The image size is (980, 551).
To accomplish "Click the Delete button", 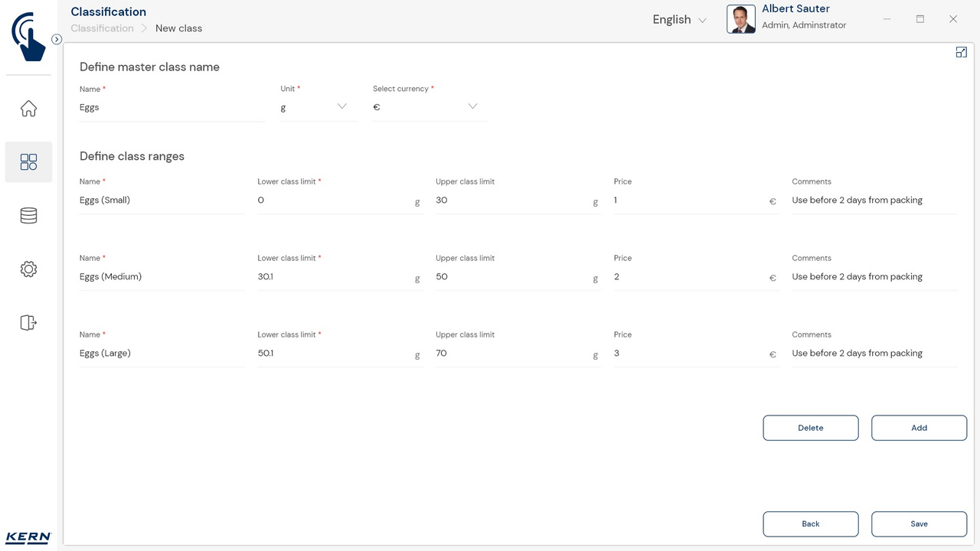I will tap(810, 428).
